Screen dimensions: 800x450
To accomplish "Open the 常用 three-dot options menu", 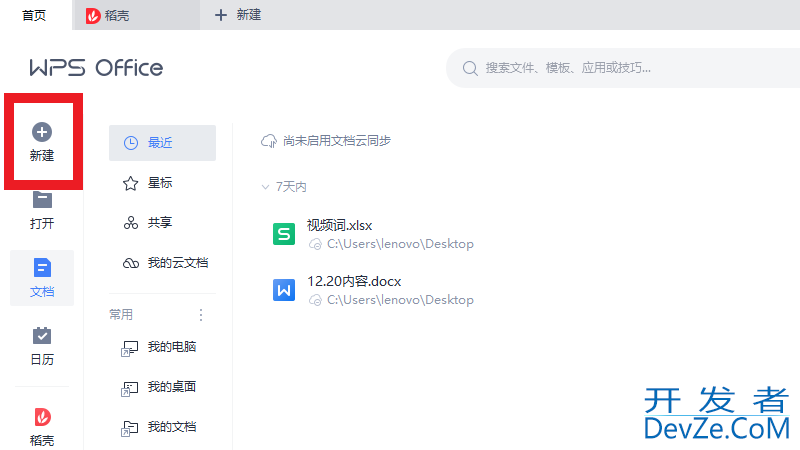I will click(x=201, y=315).
